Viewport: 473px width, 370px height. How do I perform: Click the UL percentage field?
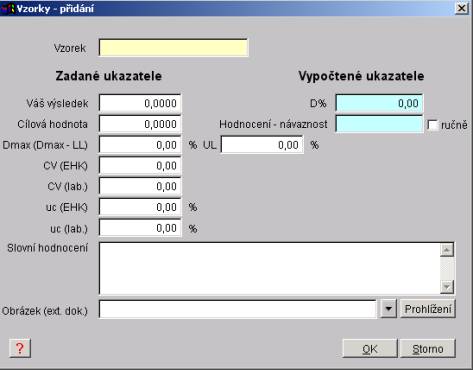click(x=262, y=145)
